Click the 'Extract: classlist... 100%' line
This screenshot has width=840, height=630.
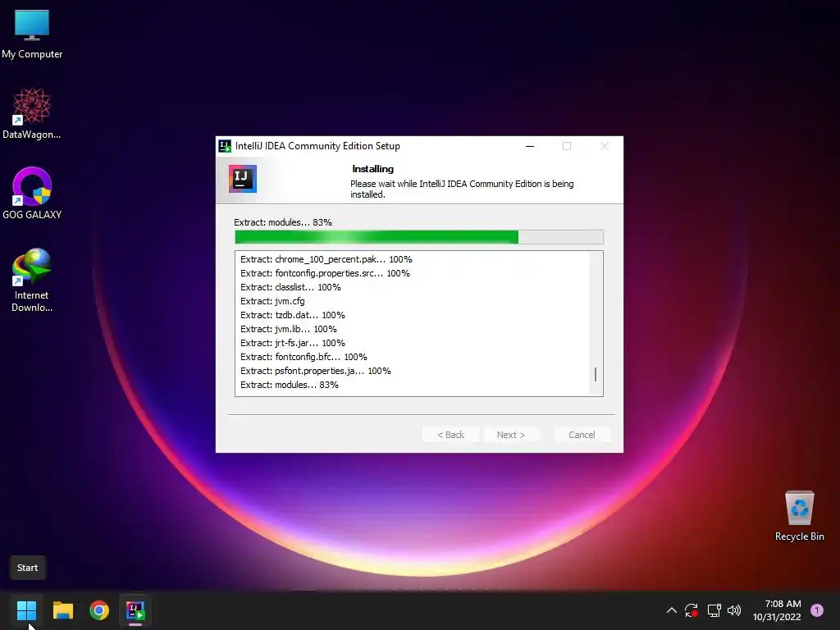[290, 287]
